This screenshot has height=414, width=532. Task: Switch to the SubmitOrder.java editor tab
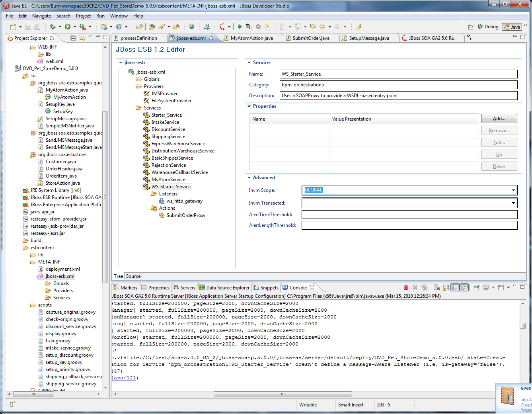311,38
